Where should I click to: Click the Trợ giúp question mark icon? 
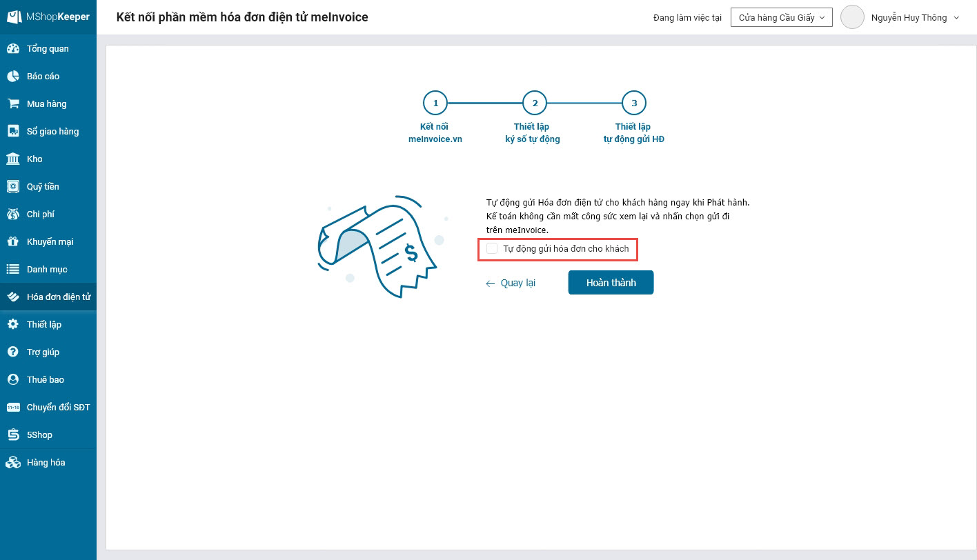[x=13, y=352]
